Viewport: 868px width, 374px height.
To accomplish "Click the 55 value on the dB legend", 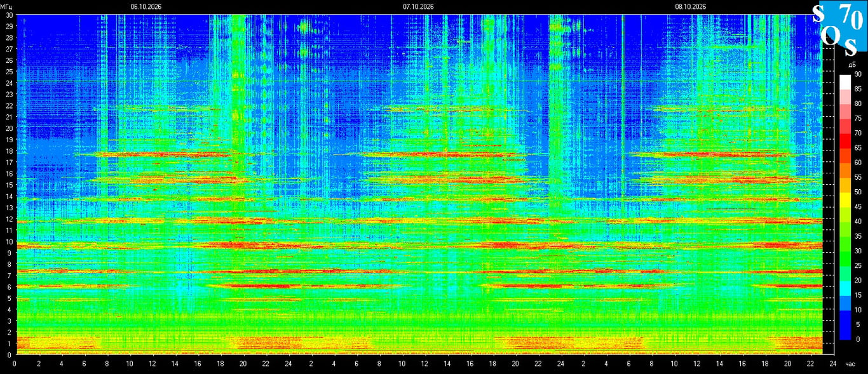I will pos(858,177).
